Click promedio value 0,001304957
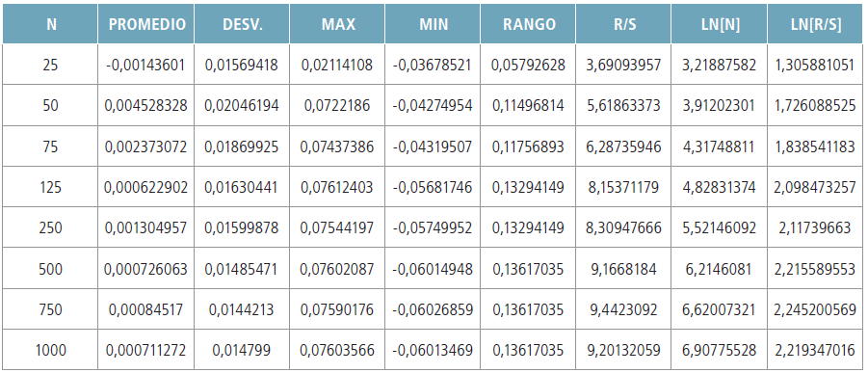The width and height of the screenshot is (868, 373). point(146,227)
